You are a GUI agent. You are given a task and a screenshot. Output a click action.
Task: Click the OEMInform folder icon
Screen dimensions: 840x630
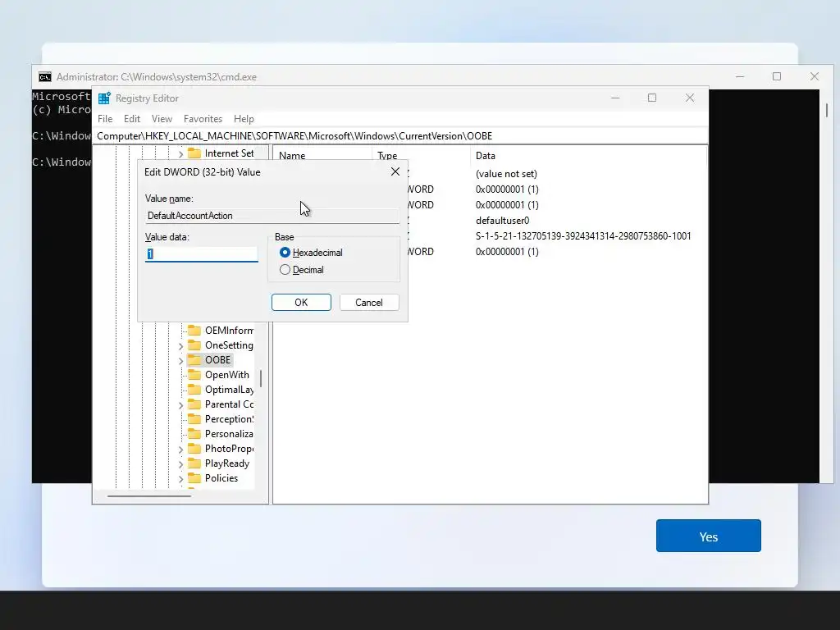[194, 330]
